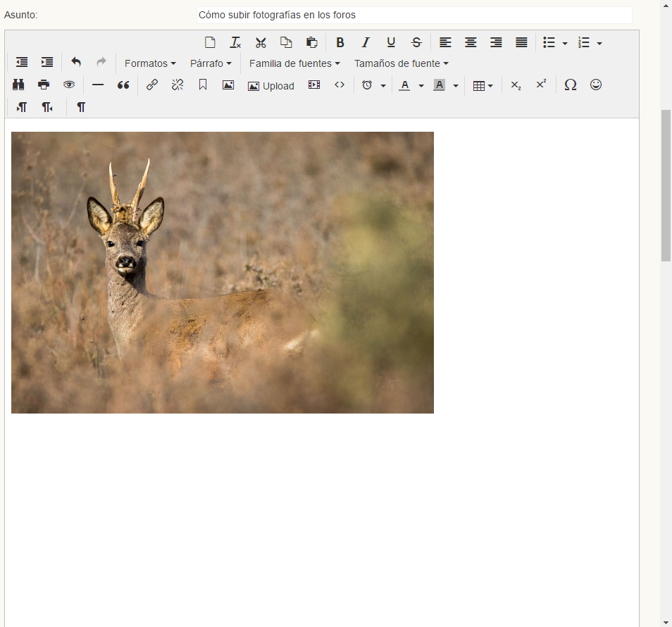Undo the last action
672x627 pixels.
point(76,62)
